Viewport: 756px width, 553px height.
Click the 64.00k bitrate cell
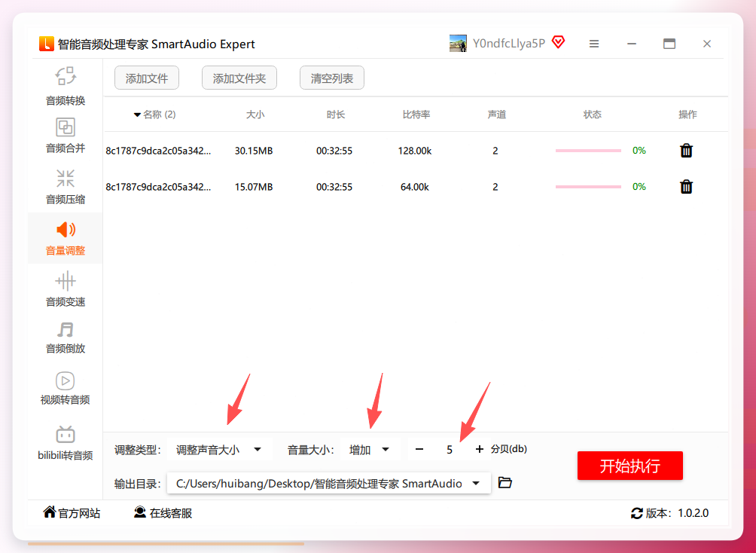tap(415, 187)
